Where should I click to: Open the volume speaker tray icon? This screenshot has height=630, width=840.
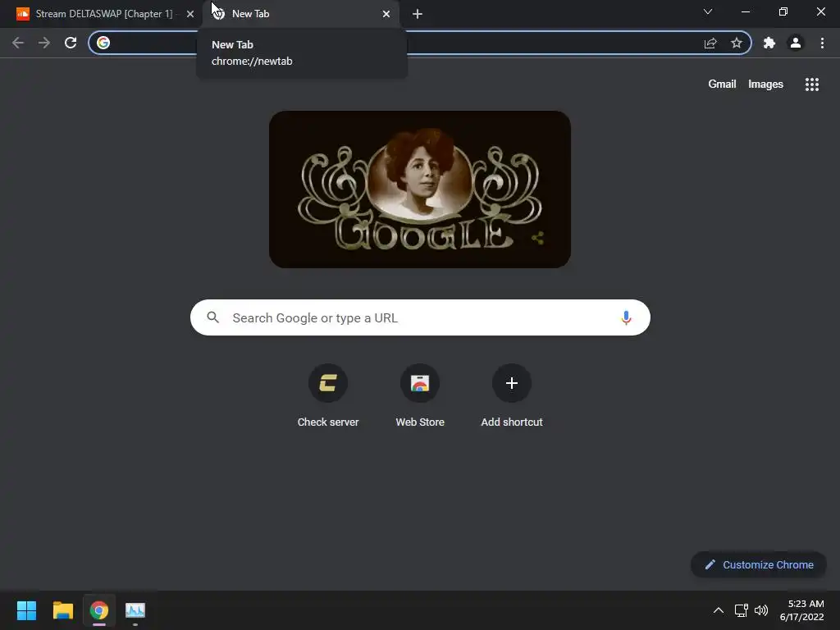tap(760, 610)
